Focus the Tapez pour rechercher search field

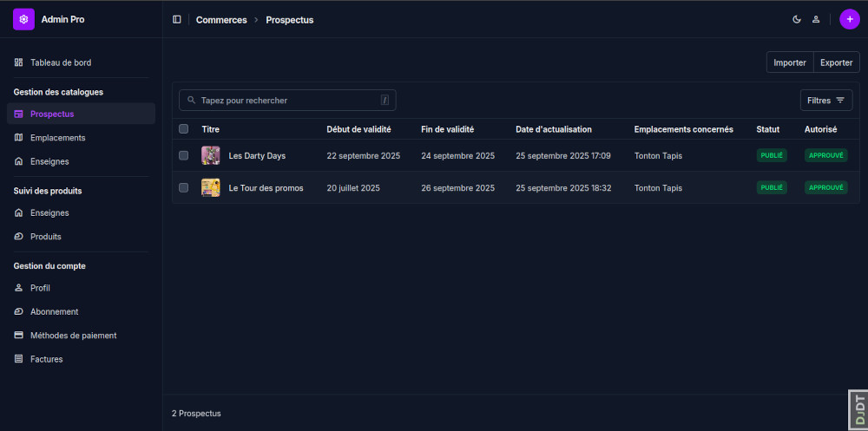286,101
